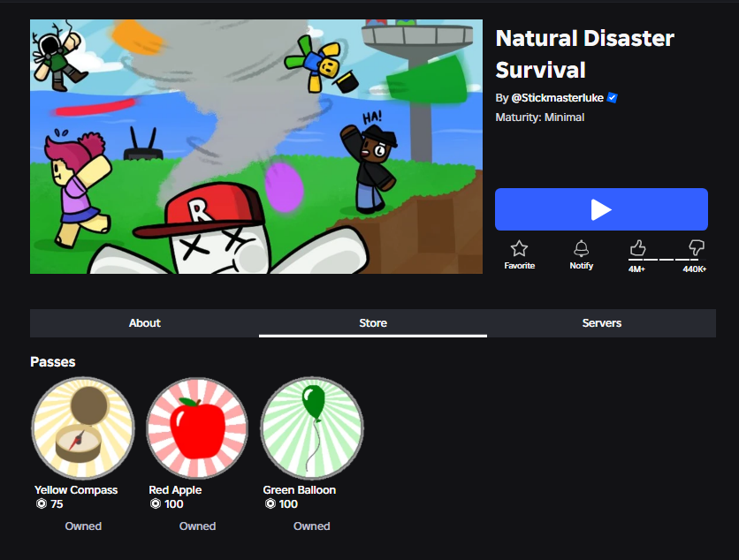The width and height of the screenshot is (739, 560).
Task: Click the Favorite label text
Action: pyautogui.click(x=520, y=266)
